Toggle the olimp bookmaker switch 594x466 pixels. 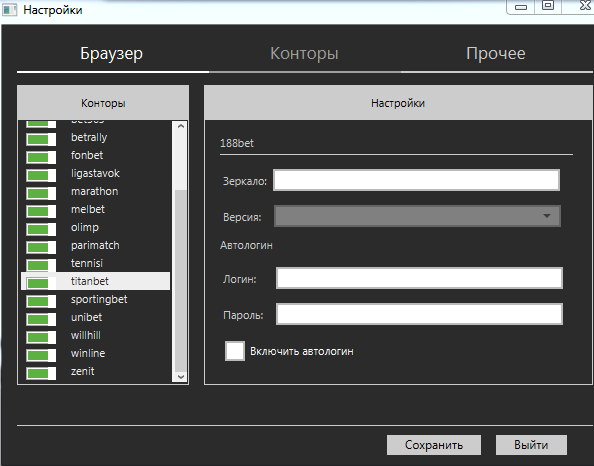41,229
